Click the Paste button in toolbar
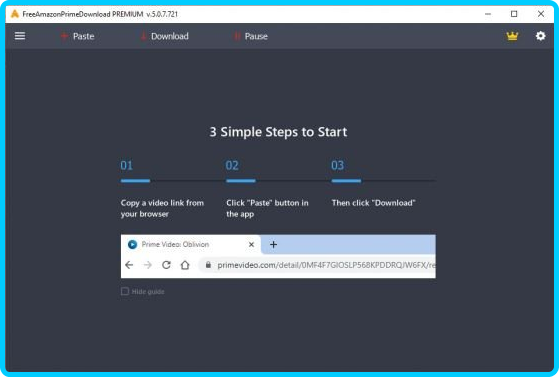This screenshot has height=377, width=559. click(77, 36)
